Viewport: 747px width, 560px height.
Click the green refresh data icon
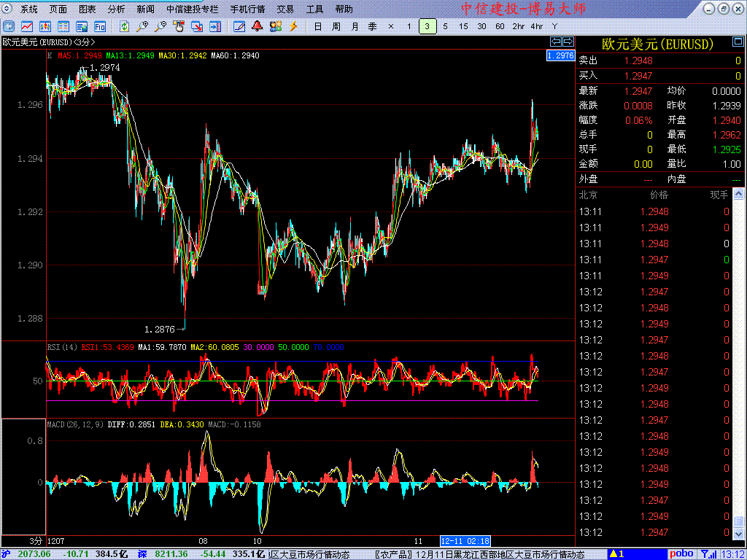coord(124,26)
